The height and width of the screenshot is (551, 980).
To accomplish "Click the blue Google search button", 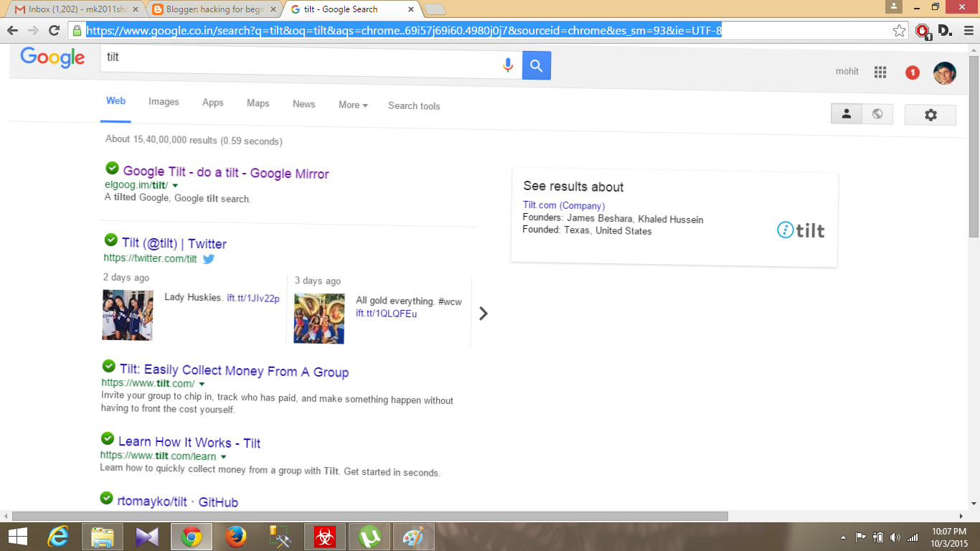I will pos(536,66).
